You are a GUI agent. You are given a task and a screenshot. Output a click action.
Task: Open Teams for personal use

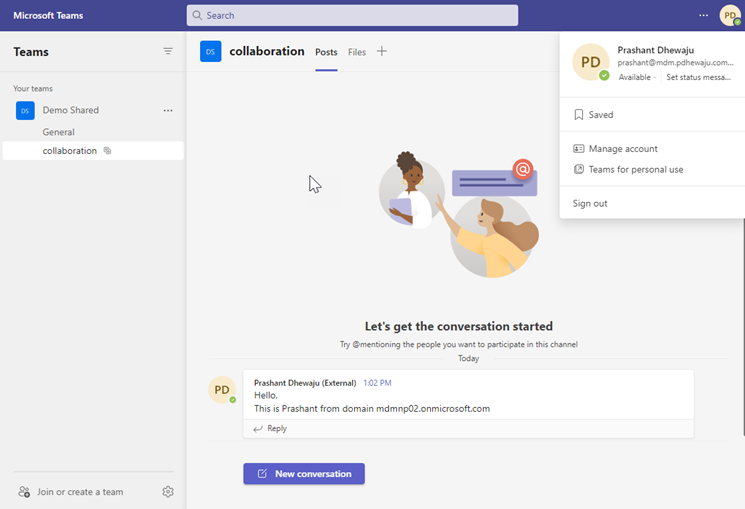coord(652,169)
